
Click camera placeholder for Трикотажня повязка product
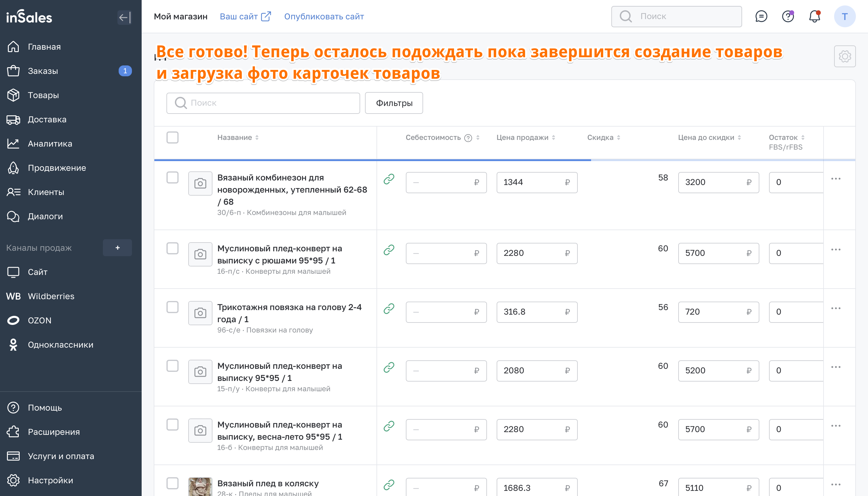200,313
